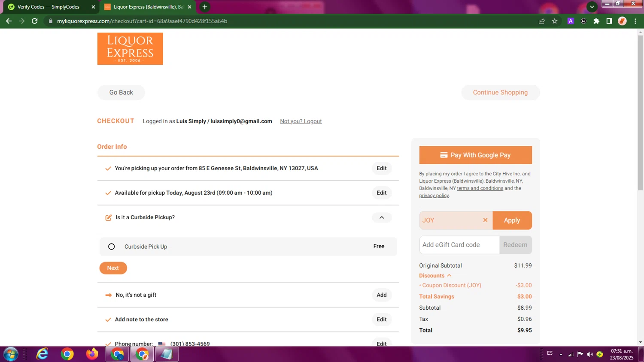Edit the pickup address

[382, 168]
